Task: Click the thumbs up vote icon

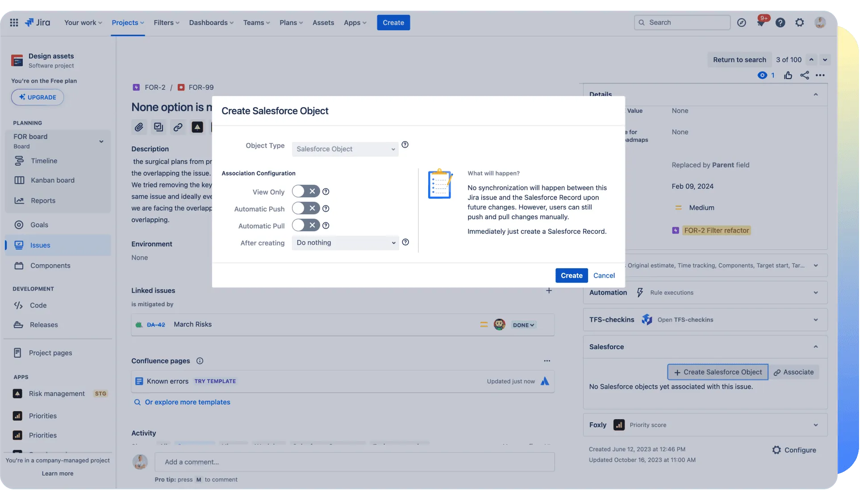Action: point(788,75)
